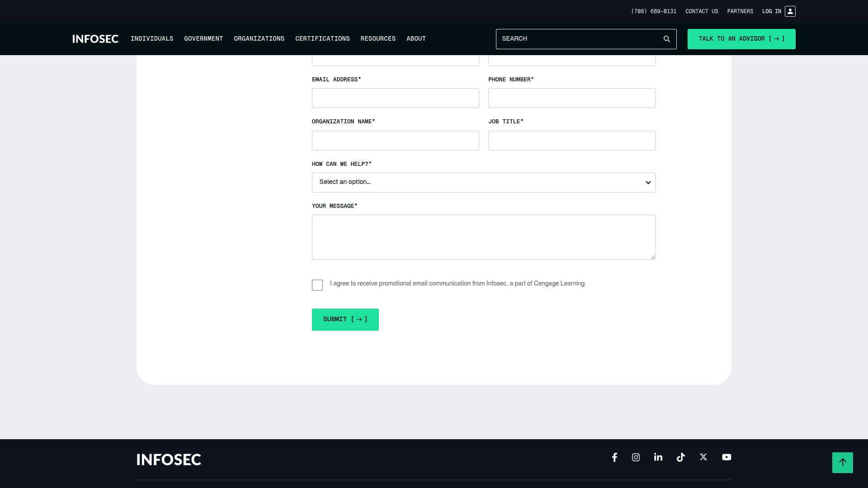Click the Organization Name field

pyautogui.click(x=396, y=141)
